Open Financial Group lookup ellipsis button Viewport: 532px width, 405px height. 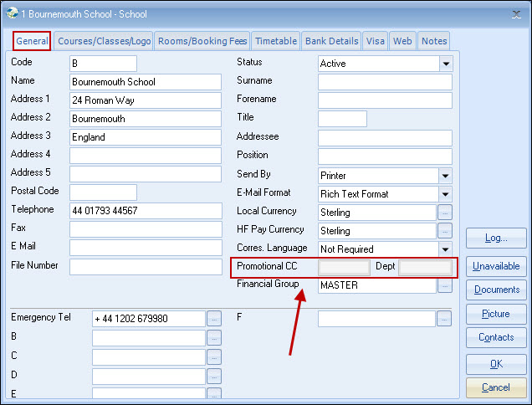pos(445,286)
